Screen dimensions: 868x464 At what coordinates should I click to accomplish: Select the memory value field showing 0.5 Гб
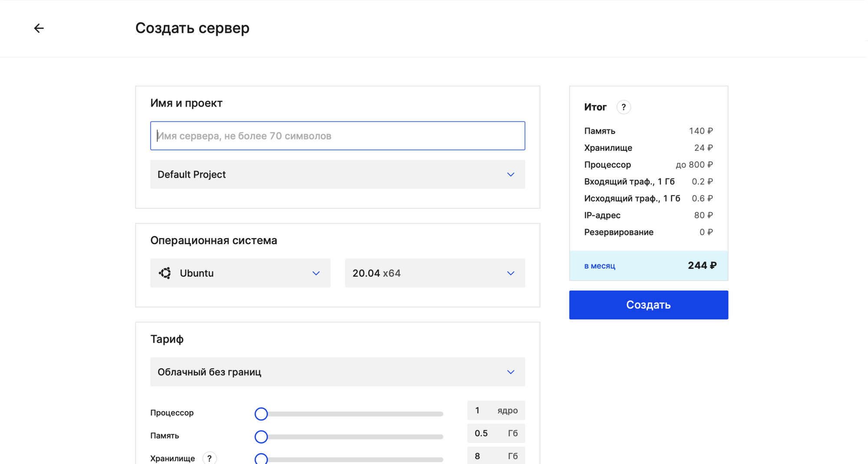point(496,433)
